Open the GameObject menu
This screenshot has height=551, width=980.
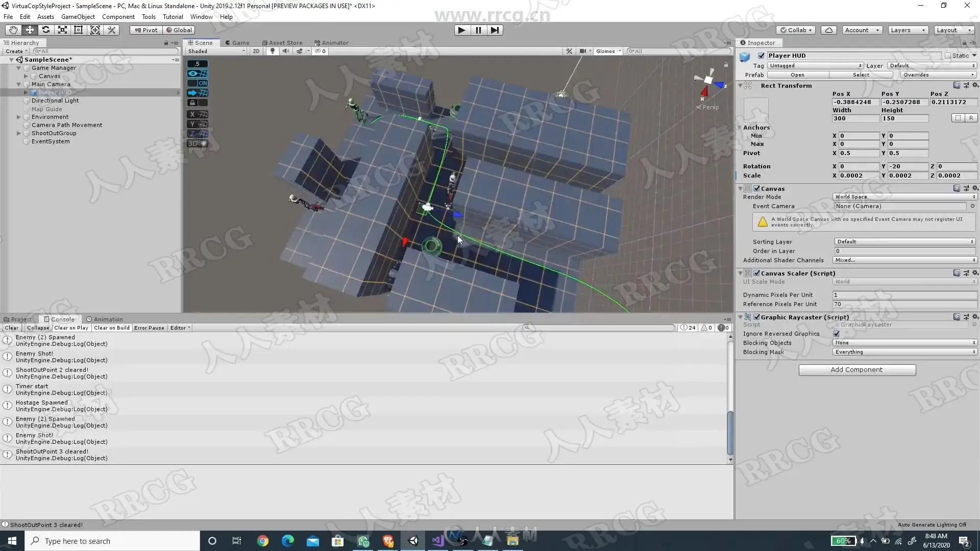pos(78,17)
